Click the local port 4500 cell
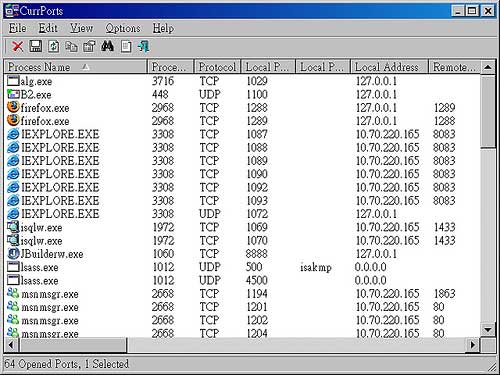 [x=256, y=280]
